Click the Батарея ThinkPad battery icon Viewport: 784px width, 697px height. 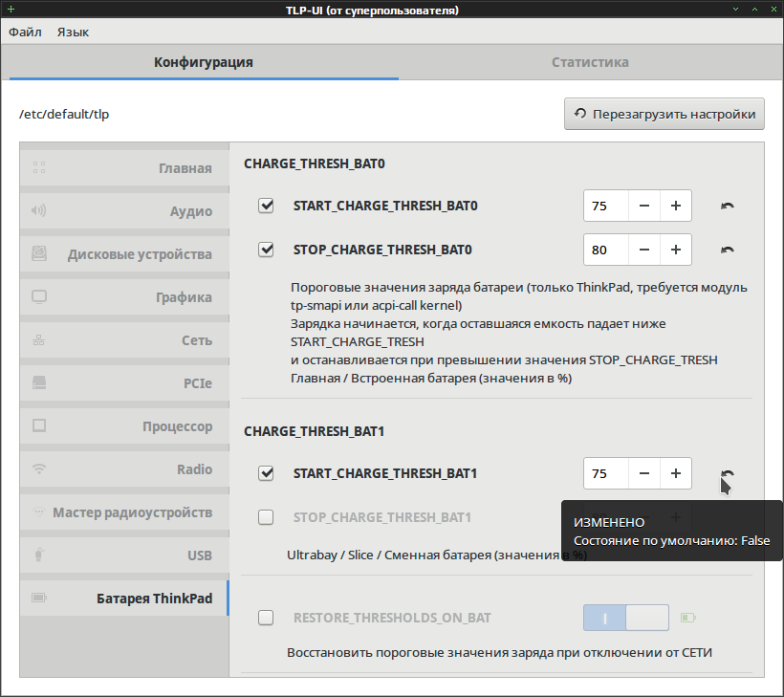[x=39, y=598]
